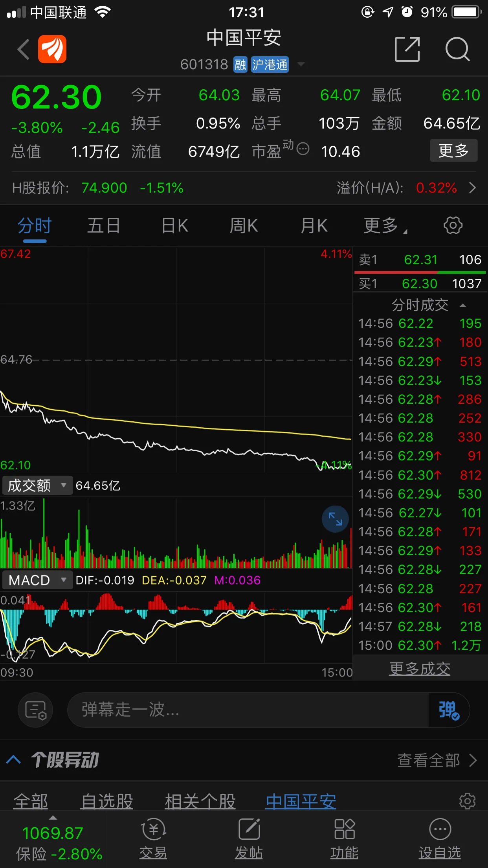
Task: Tap 买1 bid price row
Action: [420, 283]
